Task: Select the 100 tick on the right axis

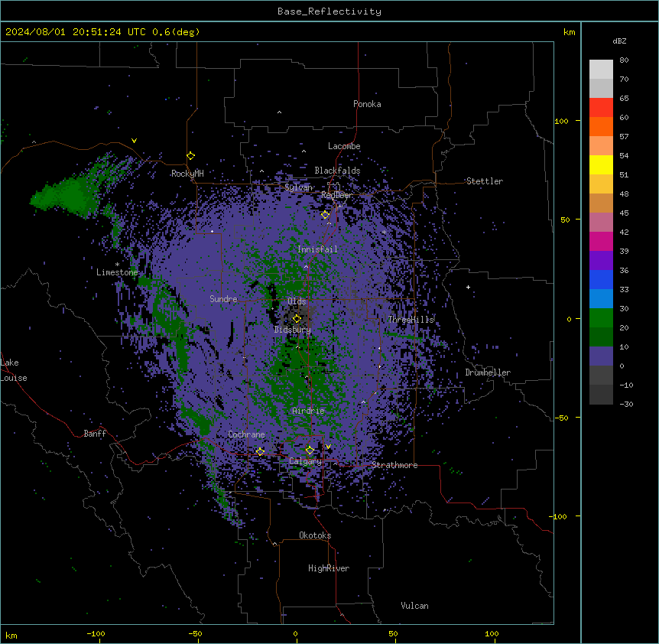Action: click(x=561, y=121)
